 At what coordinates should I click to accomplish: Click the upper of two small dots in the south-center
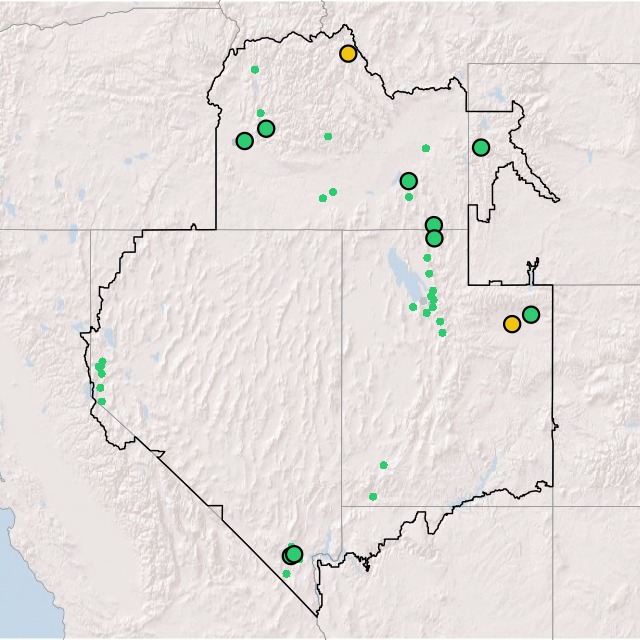click(x=383, y=465)
